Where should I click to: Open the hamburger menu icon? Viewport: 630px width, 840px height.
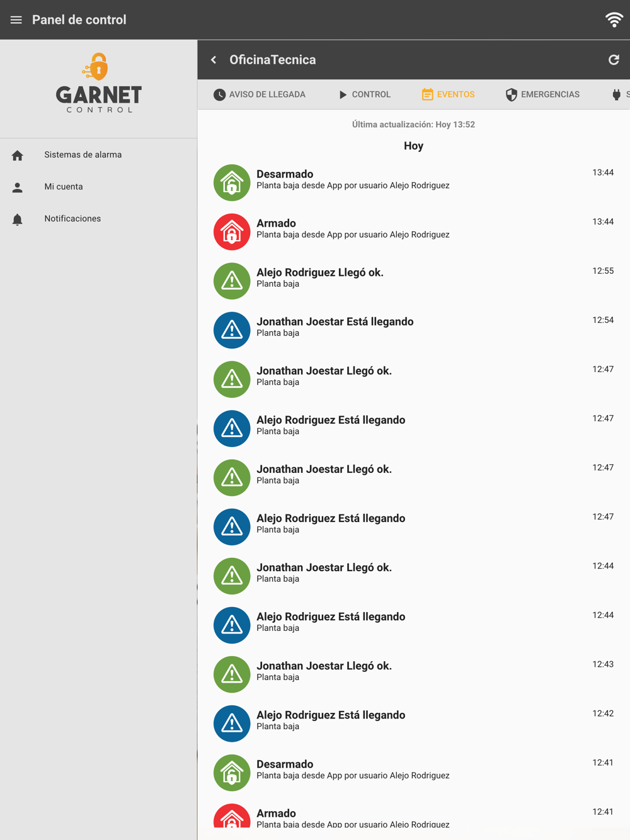pyautogui.click(x=16, y=20)
